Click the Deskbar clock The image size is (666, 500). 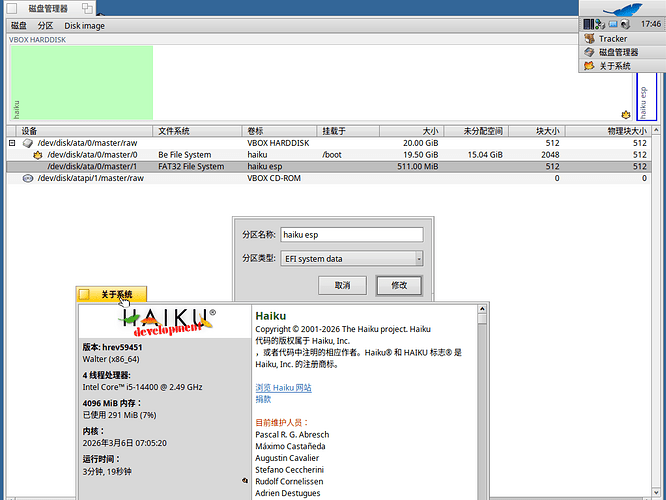[649, 24]
